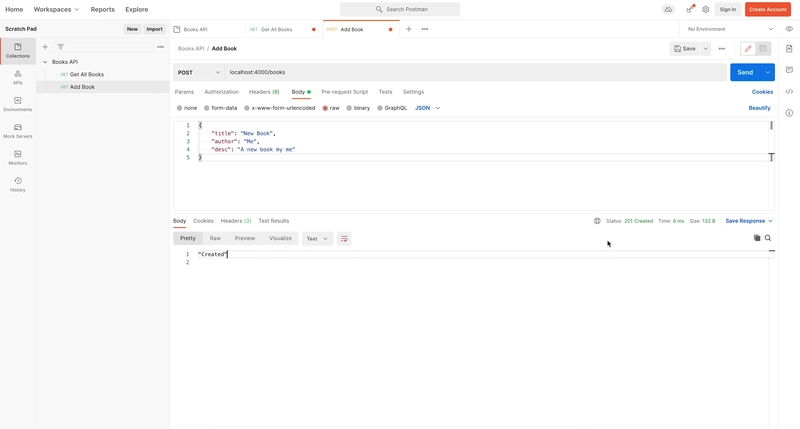Open the satellite capture requests icon

tap(690, 9)
